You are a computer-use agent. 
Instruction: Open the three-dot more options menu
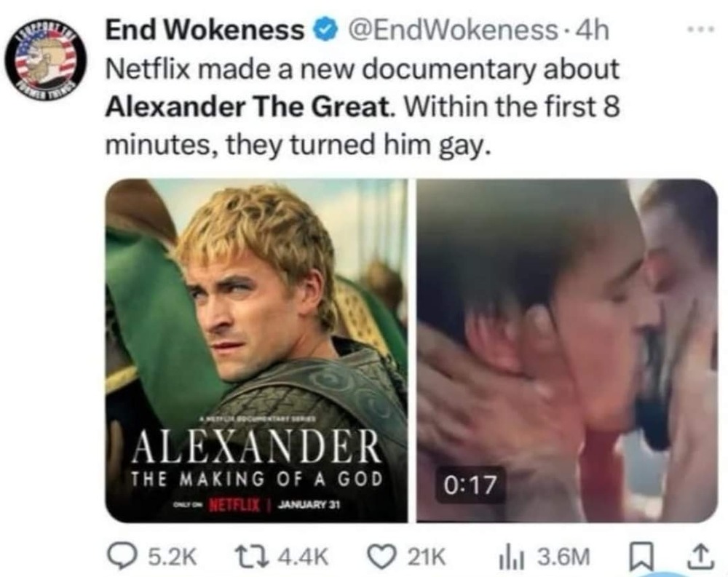pos(702,30)
